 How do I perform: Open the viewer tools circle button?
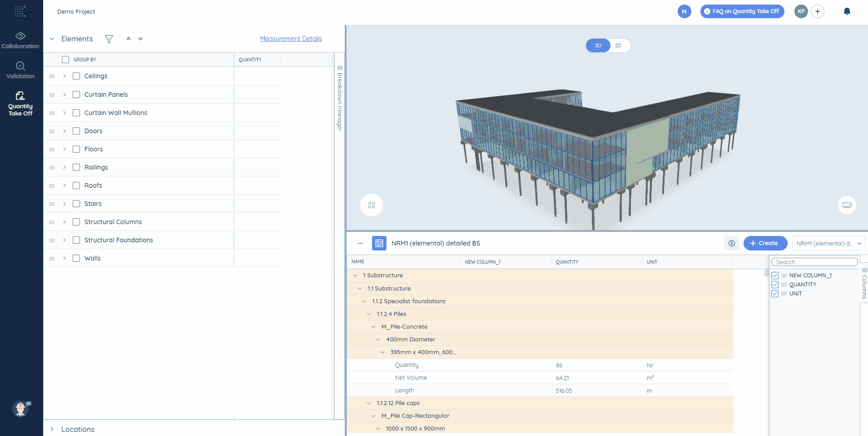(372, 205)
